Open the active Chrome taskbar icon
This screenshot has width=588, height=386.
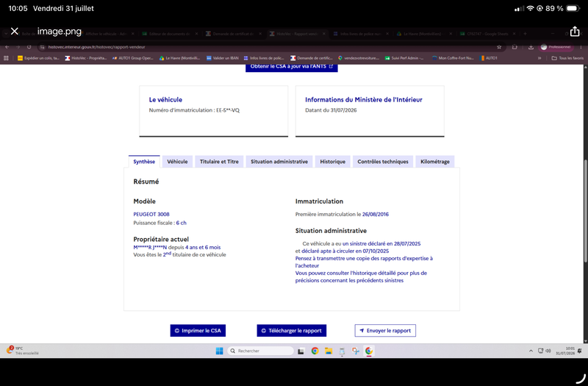[x=369, y=351]
